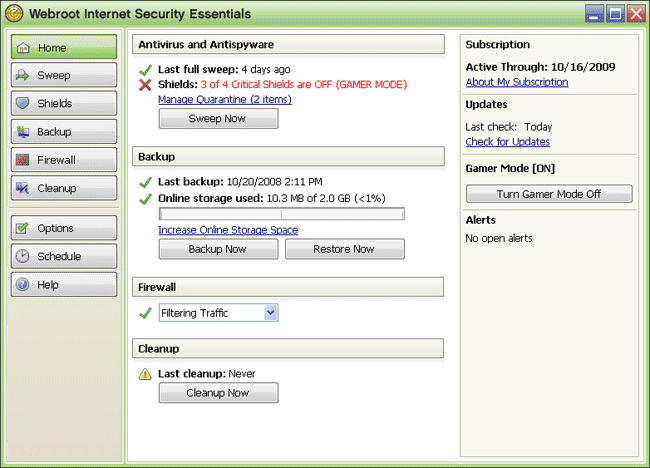
Task: Open the Help panel
Action: [x=64, y=284]
